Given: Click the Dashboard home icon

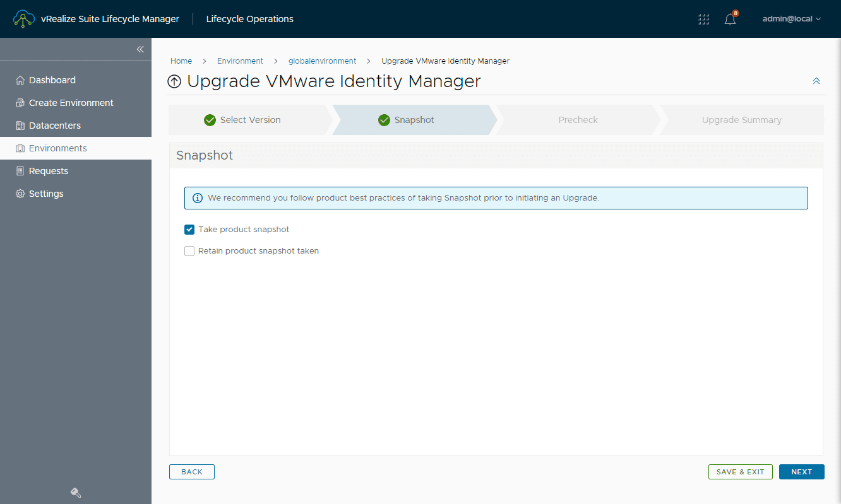Looking at the screenshot, I should (x=20, y=80).
